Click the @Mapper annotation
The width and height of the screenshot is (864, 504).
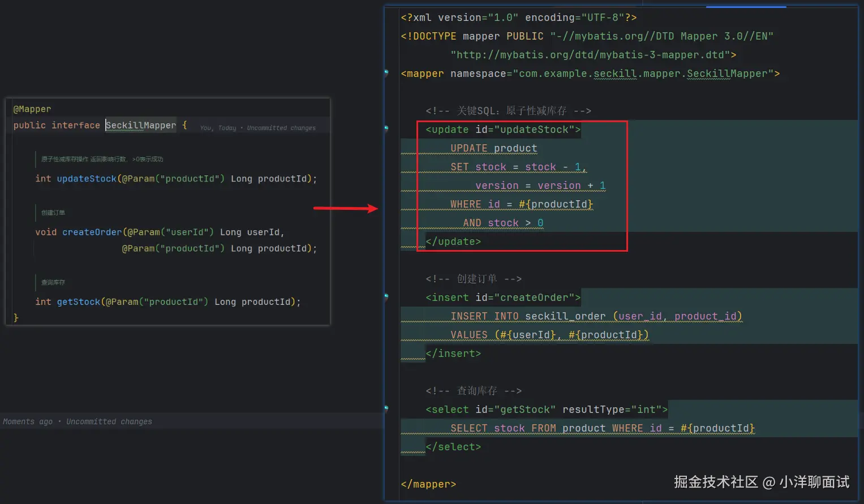coord(32,109)
